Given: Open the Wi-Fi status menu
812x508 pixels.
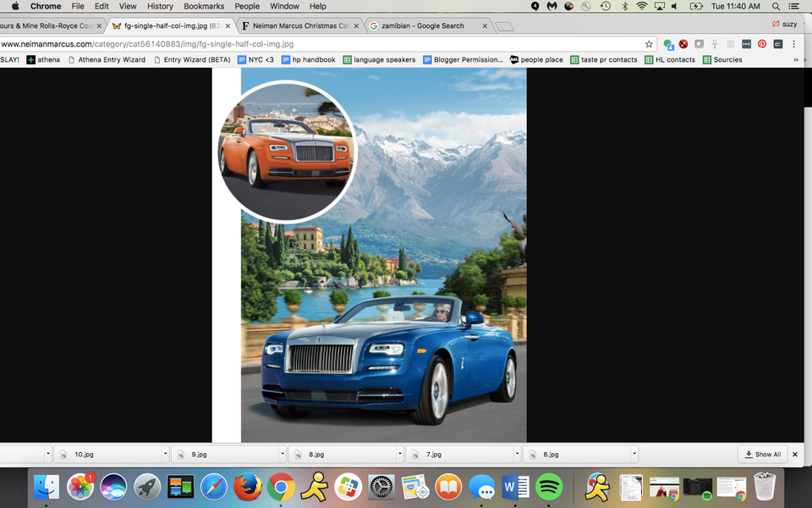Looking at the screenshot, I should tap(642, 6).
